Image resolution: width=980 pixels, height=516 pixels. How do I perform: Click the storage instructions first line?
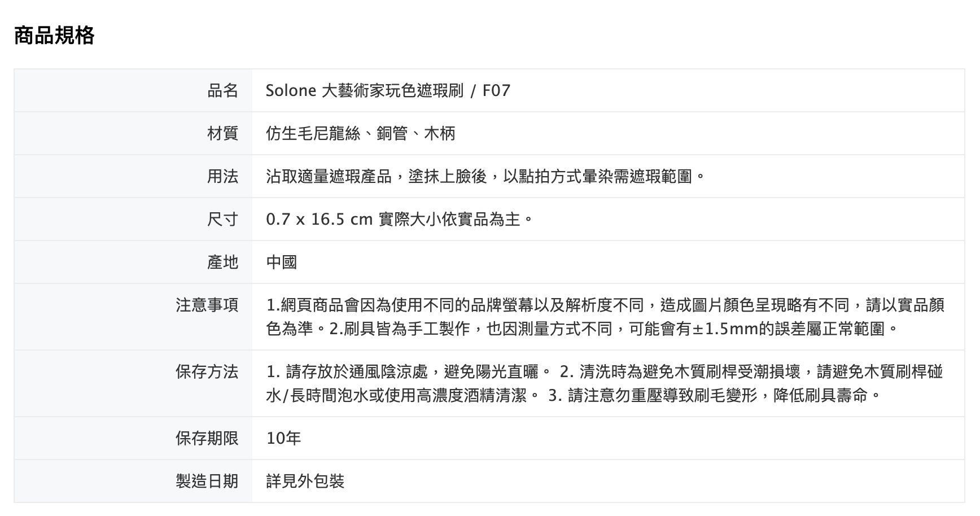tap(604, 372)
